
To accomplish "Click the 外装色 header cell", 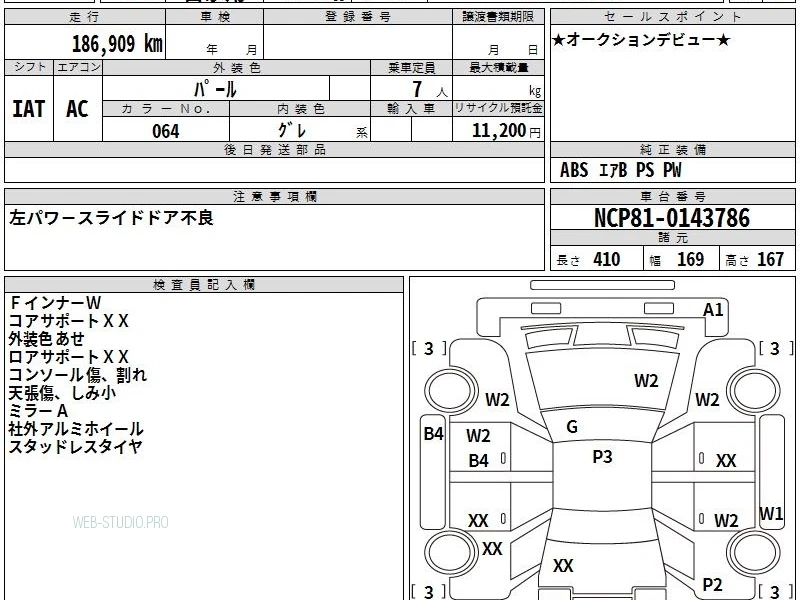I will 237,67.
